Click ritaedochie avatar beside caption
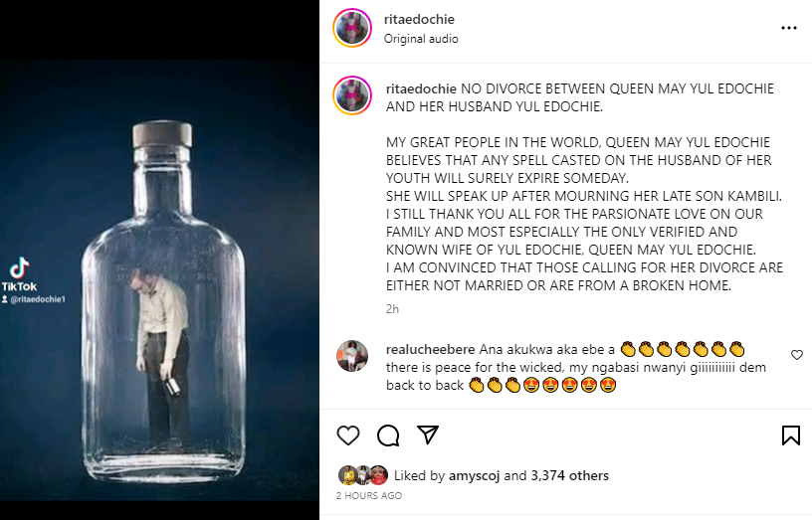 coord(354,93)
